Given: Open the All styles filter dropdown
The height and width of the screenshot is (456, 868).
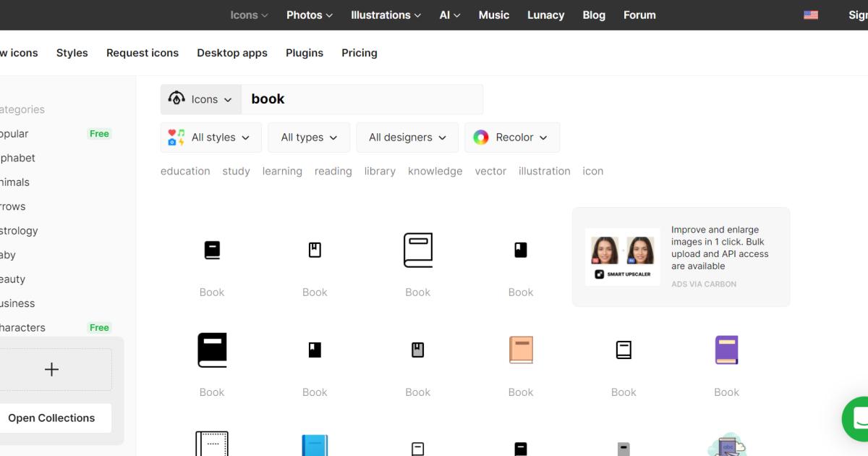Looking at the screenshot, I should tap(210, 138).
